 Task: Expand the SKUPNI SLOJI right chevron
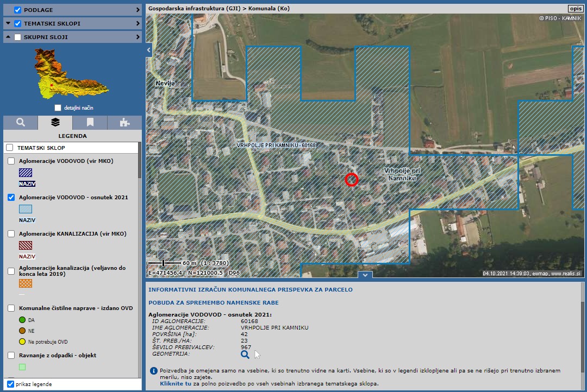(138, 37)
